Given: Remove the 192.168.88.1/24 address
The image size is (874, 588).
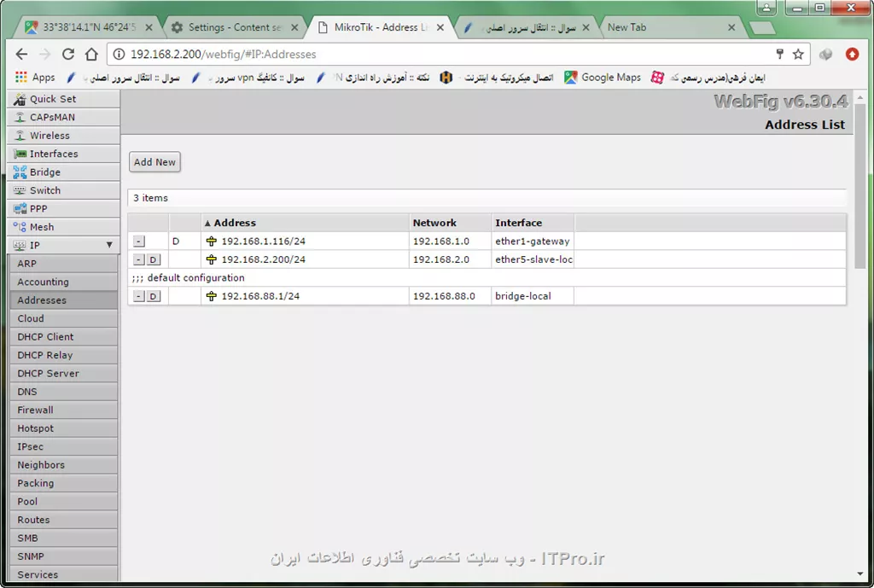Looking at the screenshot, I should 139,296.
